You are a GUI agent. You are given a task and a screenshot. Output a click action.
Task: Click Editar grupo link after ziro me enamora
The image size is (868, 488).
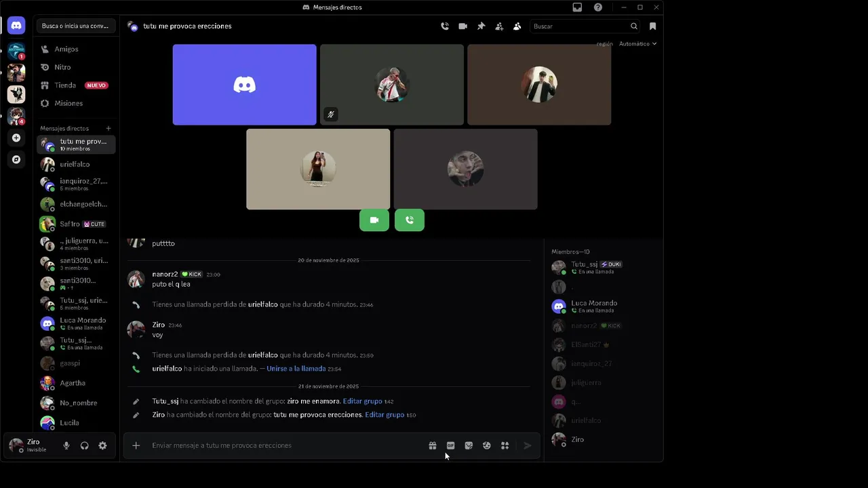(362, 401)
